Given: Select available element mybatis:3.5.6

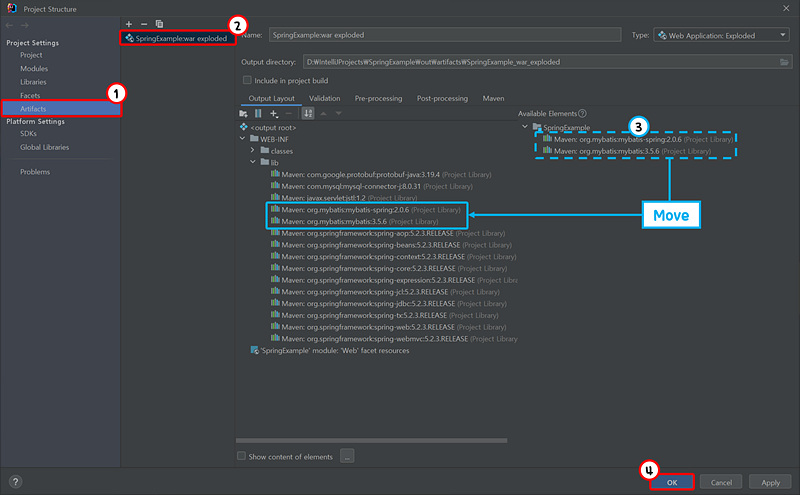Looking at the screenshot, I should (627, 151).
